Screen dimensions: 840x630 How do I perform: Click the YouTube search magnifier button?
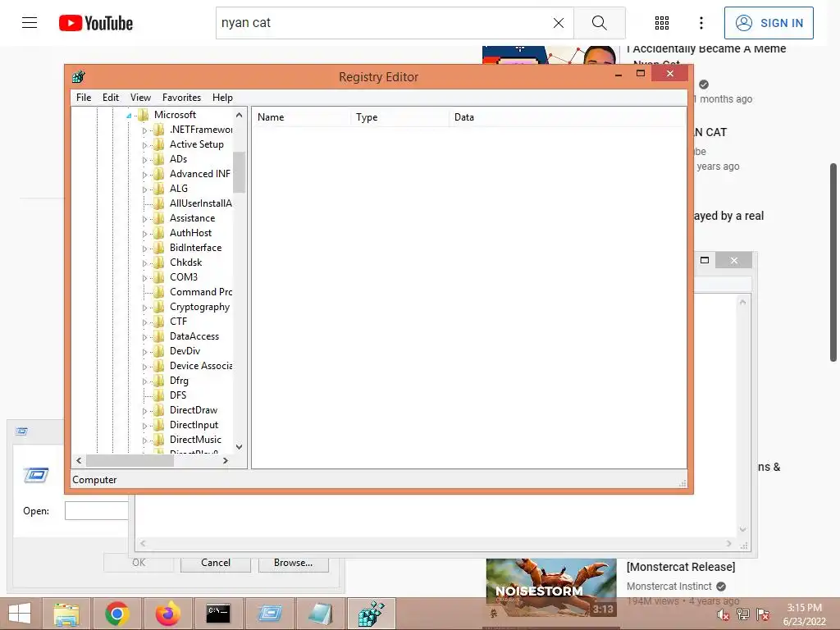tap(599, 23)
